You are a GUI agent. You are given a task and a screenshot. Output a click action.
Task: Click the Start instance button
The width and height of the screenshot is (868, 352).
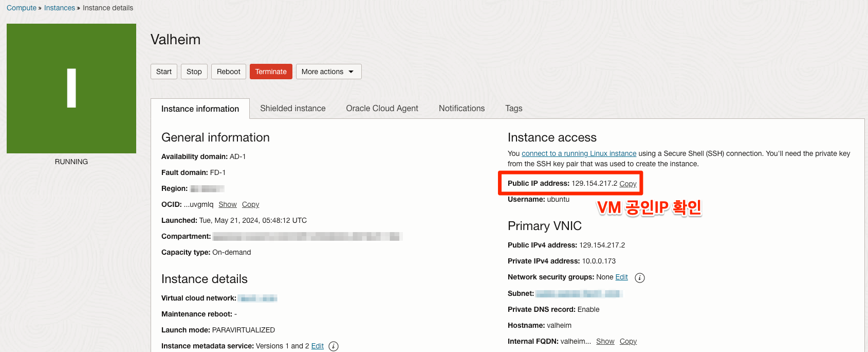pos(164,72)
